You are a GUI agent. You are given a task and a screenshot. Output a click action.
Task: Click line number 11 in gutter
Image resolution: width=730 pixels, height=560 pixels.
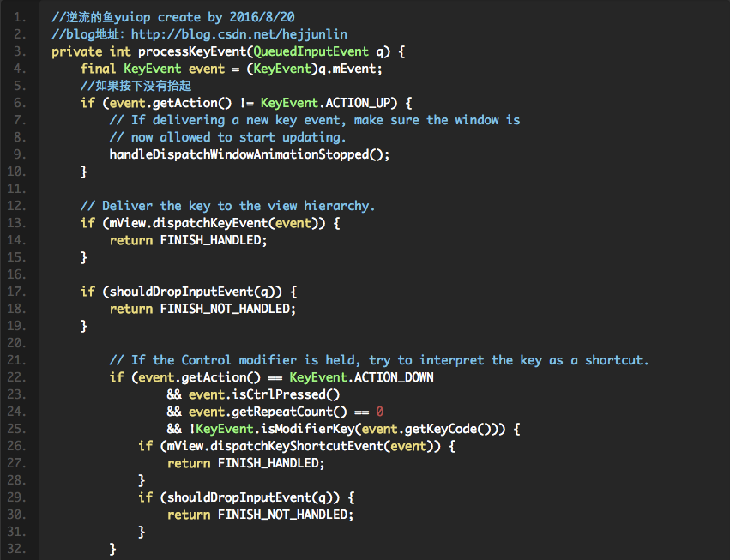(x=16, y=189)
